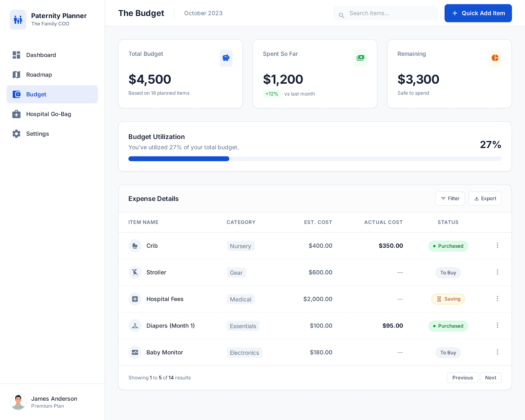Image resolution: width=525 pixels, height=420 pixels.
Task: Export the expense details
Action: point(485,199)
